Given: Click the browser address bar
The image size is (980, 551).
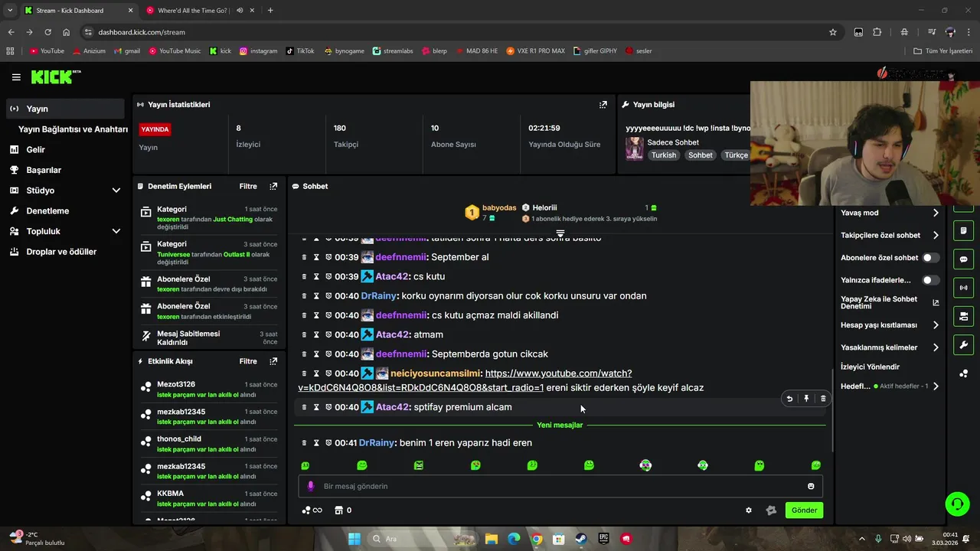Looking at the screenshot, I should point(452,32).
